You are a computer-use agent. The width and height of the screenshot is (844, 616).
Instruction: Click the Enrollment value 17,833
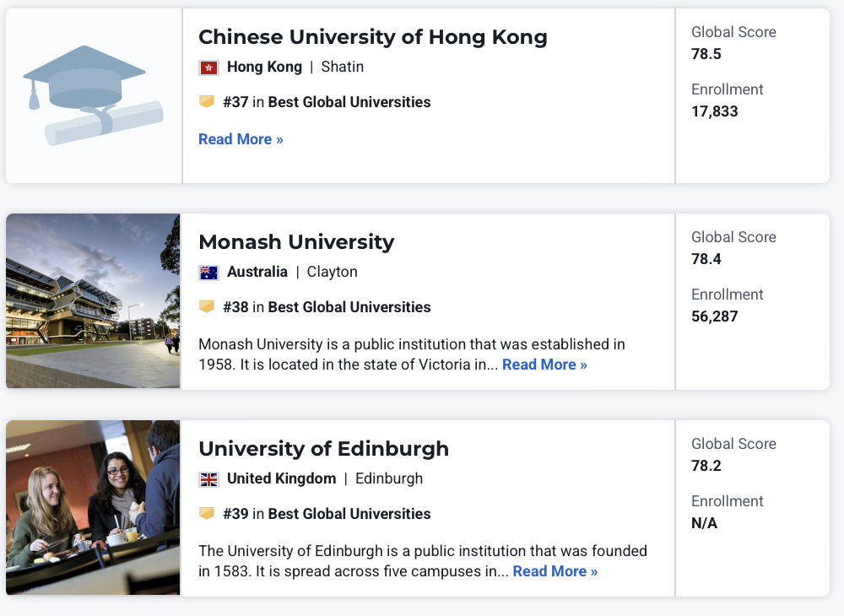pos(715,112)
